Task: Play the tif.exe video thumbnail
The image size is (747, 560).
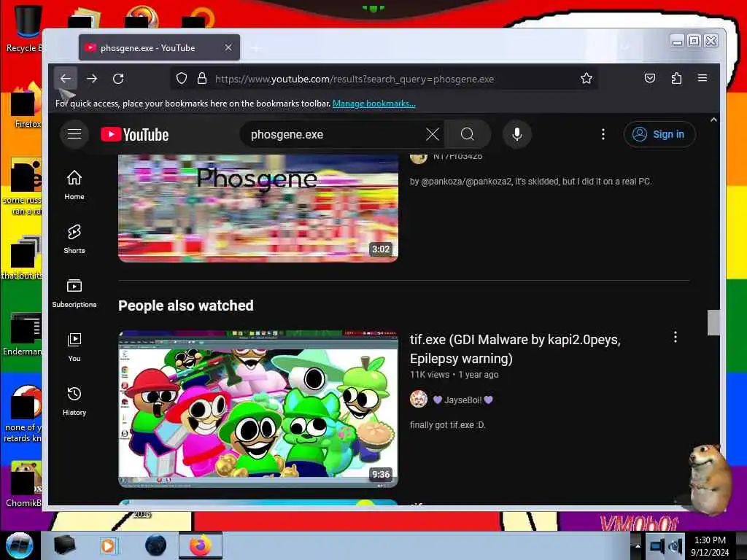Action: (258, 408)
